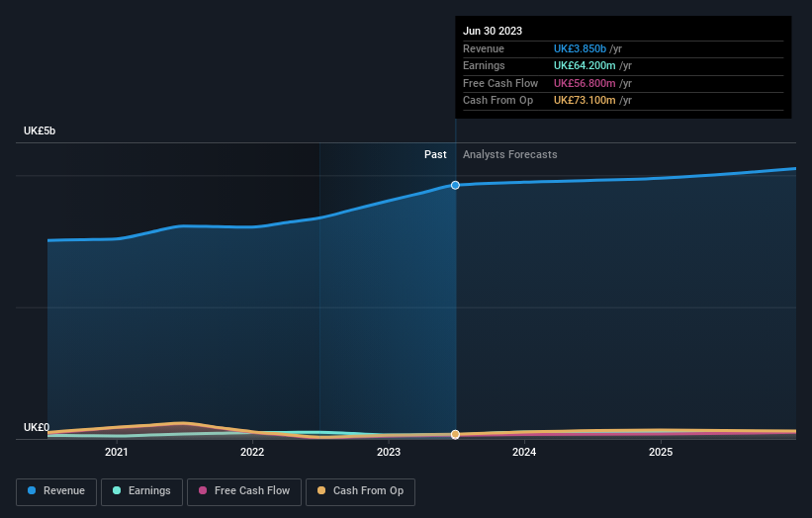Toggle the Cash From Op legend button
Viewport: 812px width, 518px height.
pos(360,491)
